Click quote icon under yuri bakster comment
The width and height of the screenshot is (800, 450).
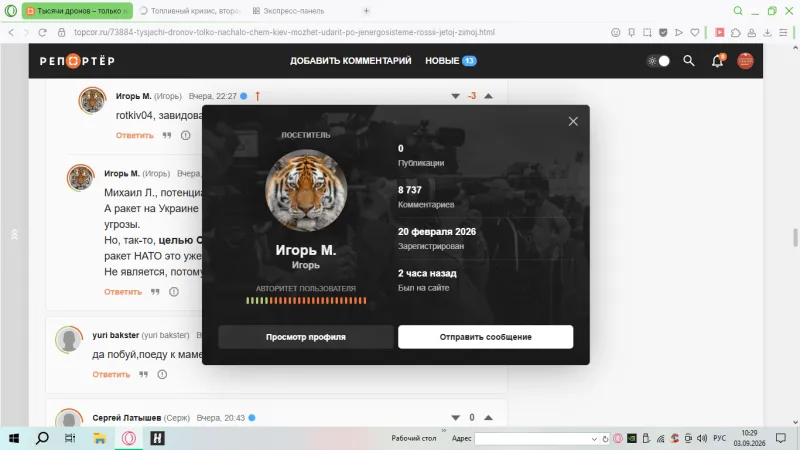click(143, 374)
